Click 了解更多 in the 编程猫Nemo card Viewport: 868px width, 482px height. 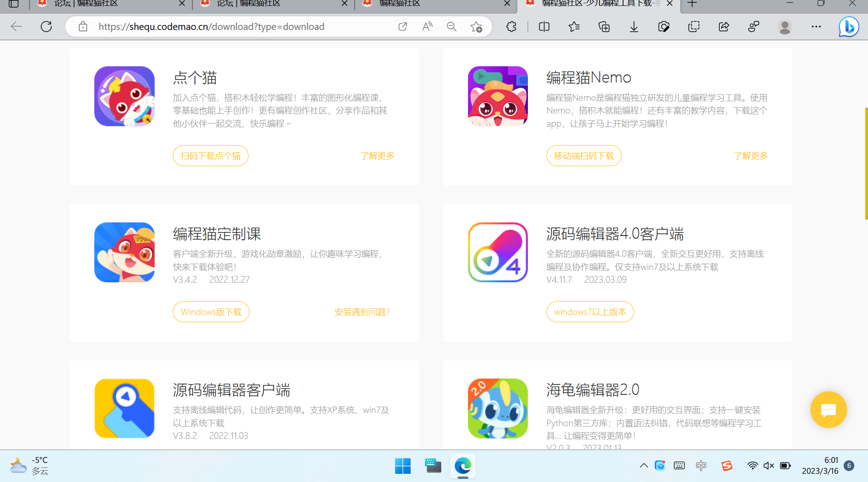(751, 156)
